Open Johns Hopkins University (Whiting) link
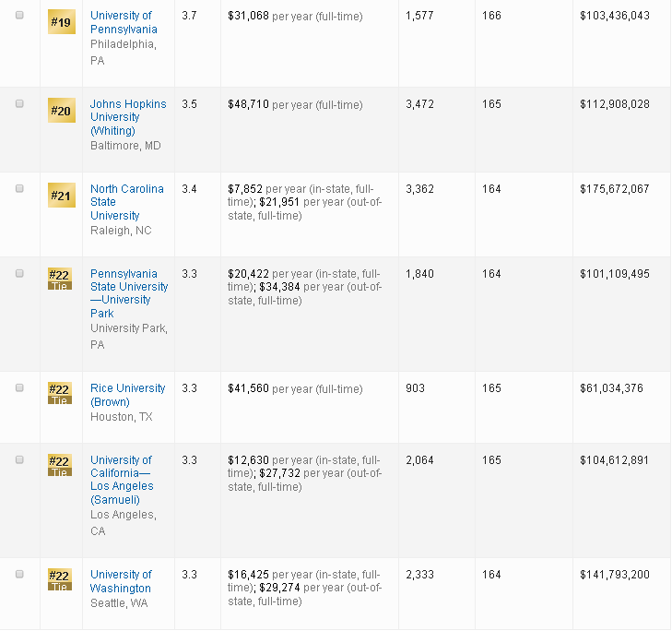 [x=128, y=117]
